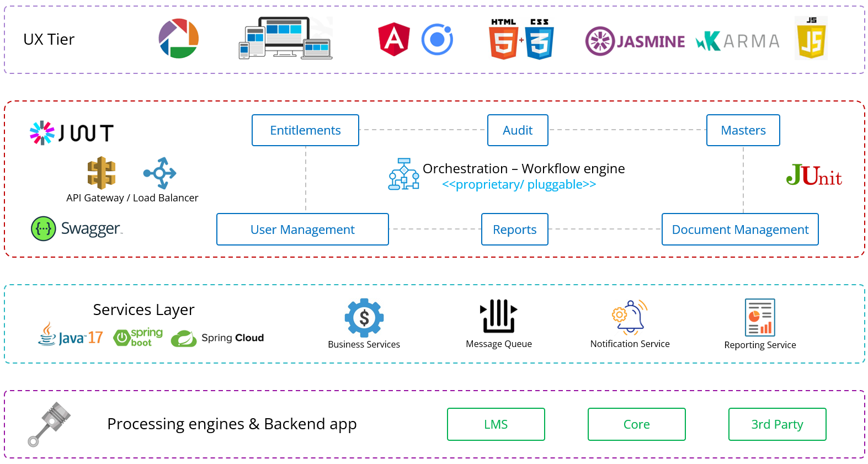Click the Picasa pinwheel logo
Screen dimensions: 868x464
[179, 39]
